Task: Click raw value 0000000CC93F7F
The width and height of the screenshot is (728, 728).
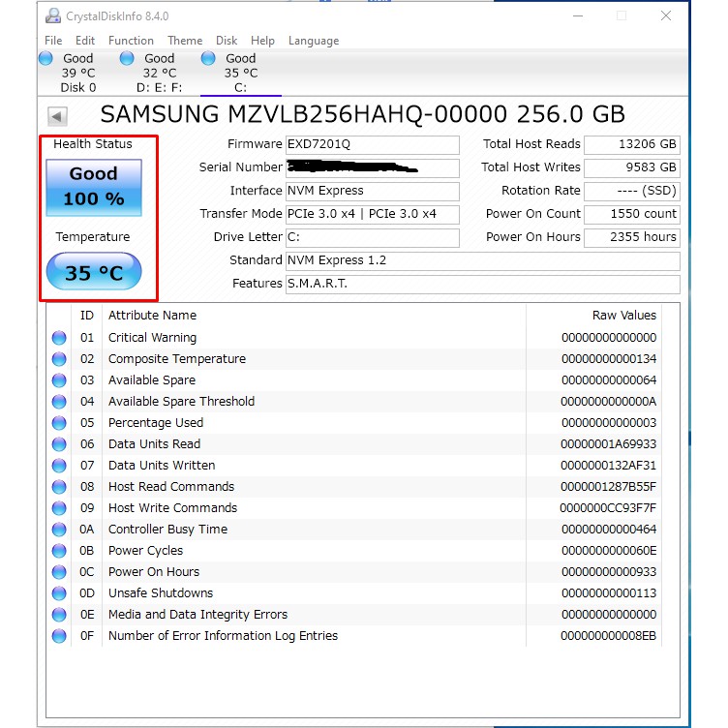Action: (608, 508)
